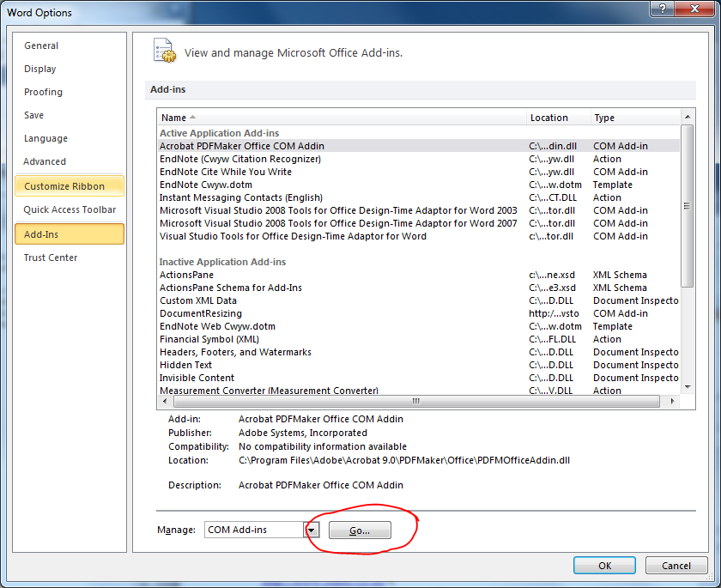Click the add-ins gear document icon
The height and width of the screenshot is (588, 721).
coord(165,51)
